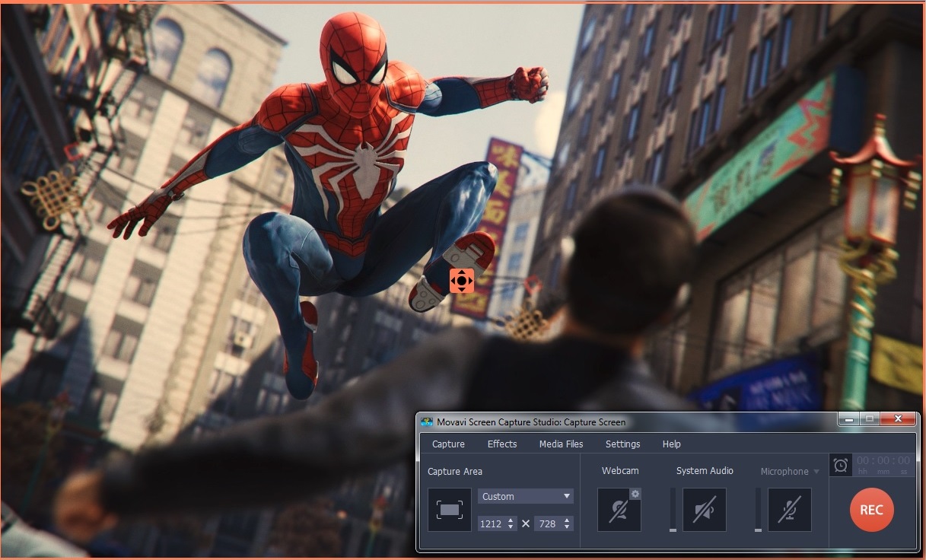Toggle the Webcam capture on

click(x=619, y=510)
